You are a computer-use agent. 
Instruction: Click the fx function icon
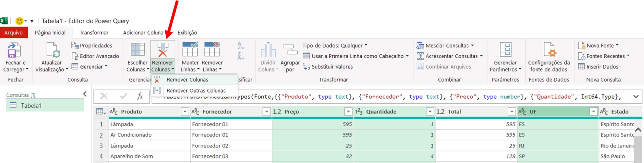pos(140,96)
